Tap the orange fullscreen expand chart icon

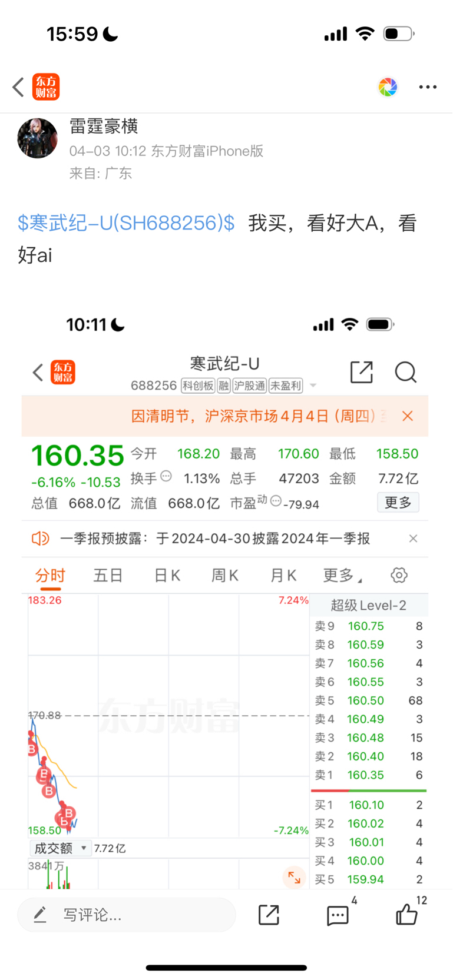pos(294,878)
